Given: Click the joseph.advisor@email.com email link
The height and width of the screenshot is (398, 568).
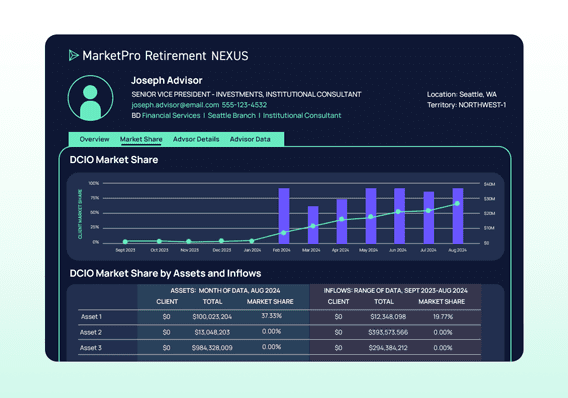Looking at the screenshot, I should point(175,105).
